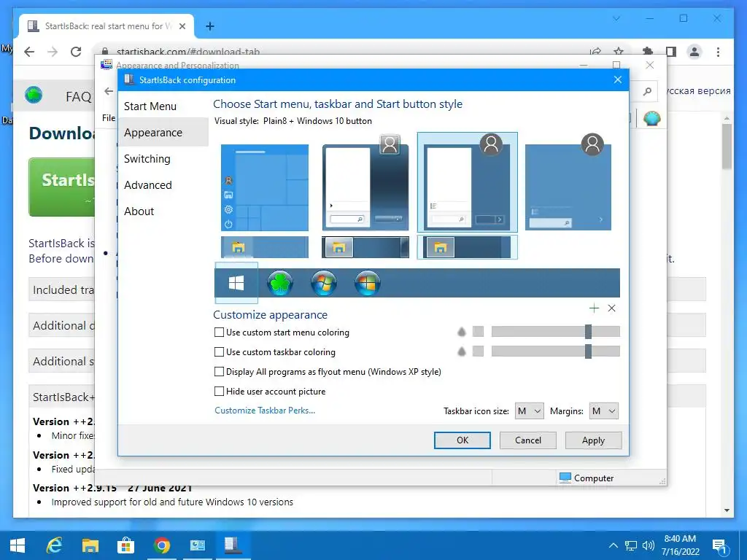The width and height of the screenshot is (747, 560).
Task: Launch Internet Explorer from the taskbar
Action: click(x=54, y=545)
